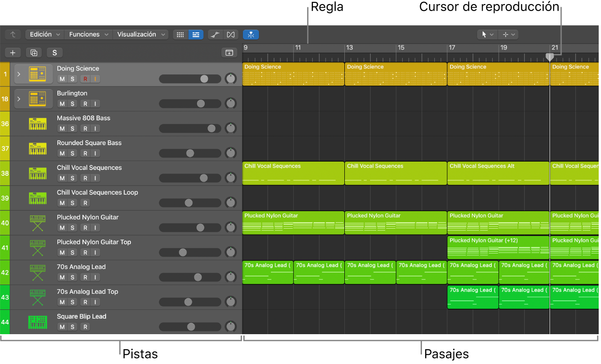The height and width of the screenshot is (364, 601).
Task: Click the grid view icon in toolbar
Action: 180,34
